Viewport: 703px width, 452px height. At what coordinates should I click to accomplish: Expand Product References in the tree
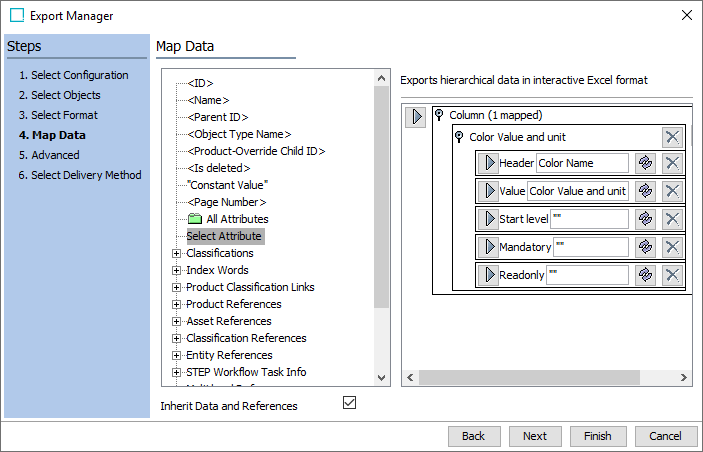(177, 305)
